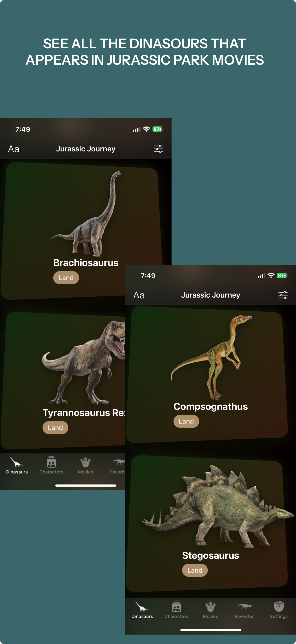The image size is (296, 644).
Task: Click Jurassic Journey title in front screenshot
Action: 211,295
